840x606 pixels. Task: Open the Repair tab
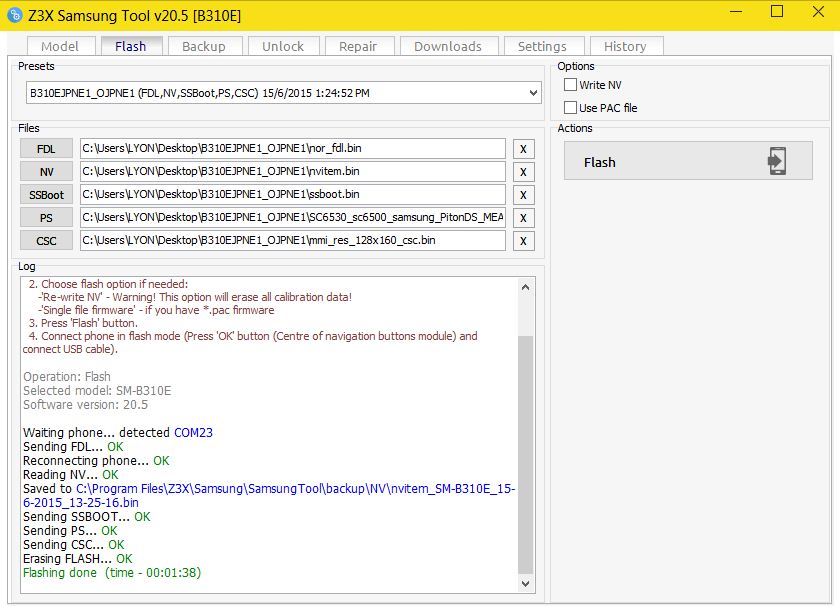(x=358, y=46)
